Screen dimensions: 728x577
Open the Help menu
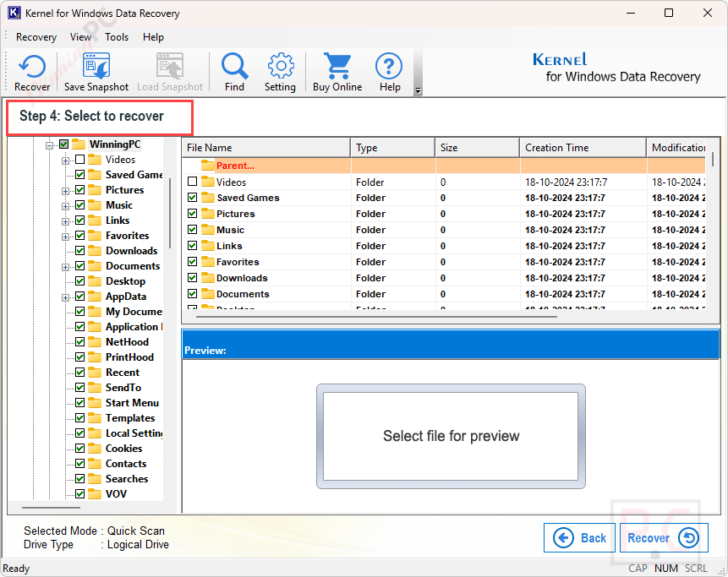pyautogui.click(x=153, y=37)
